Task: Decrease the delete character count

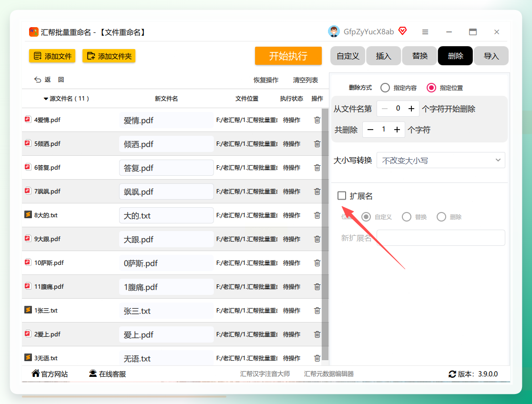Action: tap(370, 130)
